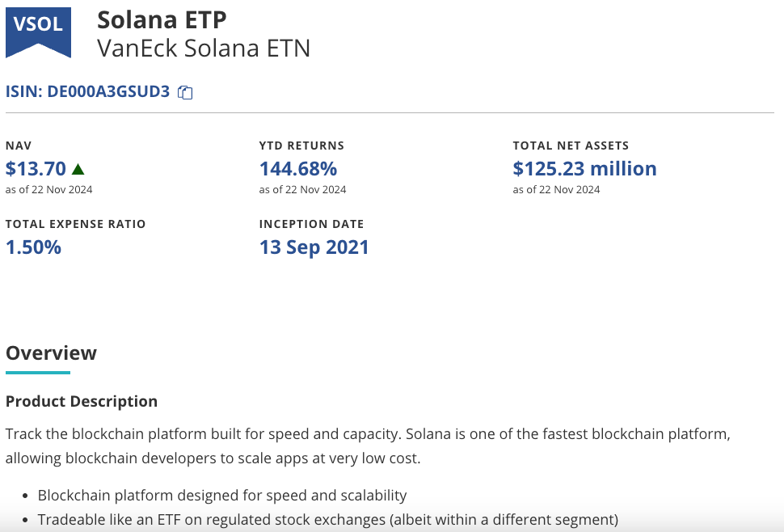Click the Total Expense Ratio 1.50%
This screenshot has width=784, height=532.
coord(33,247)
